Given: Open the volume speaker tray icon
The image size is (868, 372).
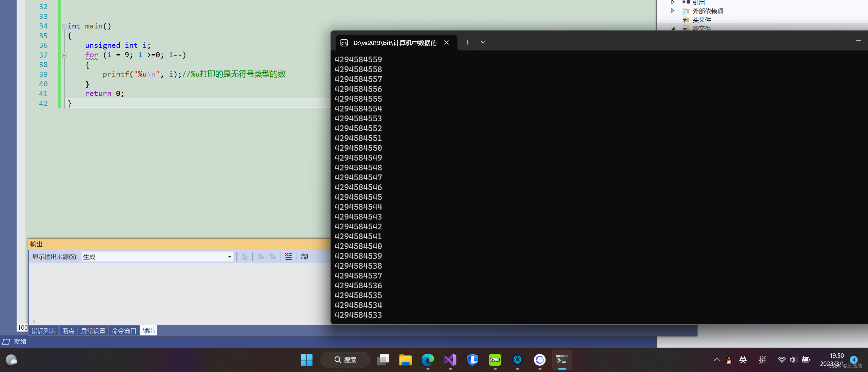Looking at the screenshot, I should [x=793, y=360].
